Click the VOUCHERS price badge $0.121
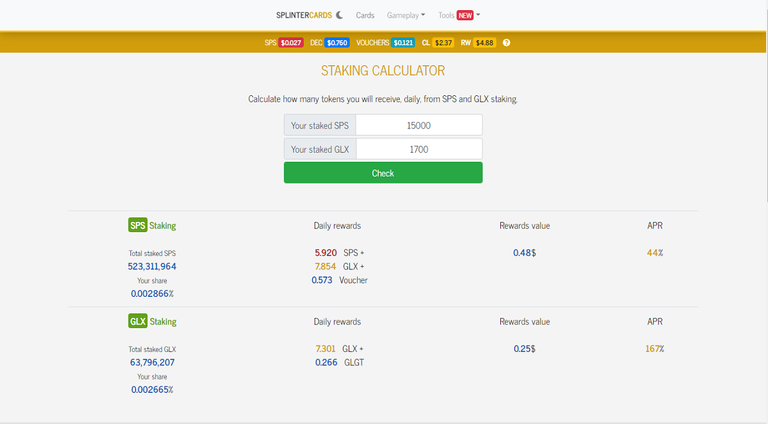This screenshot has height=424, width=768. click(x=402, y=43)
